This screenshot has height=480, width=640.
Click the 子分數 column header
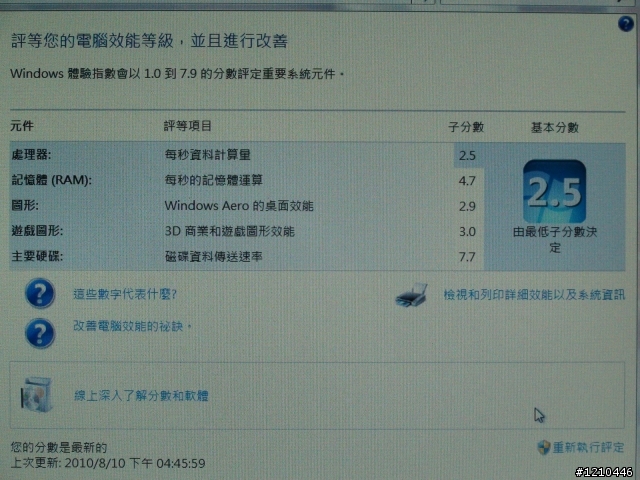466,127
